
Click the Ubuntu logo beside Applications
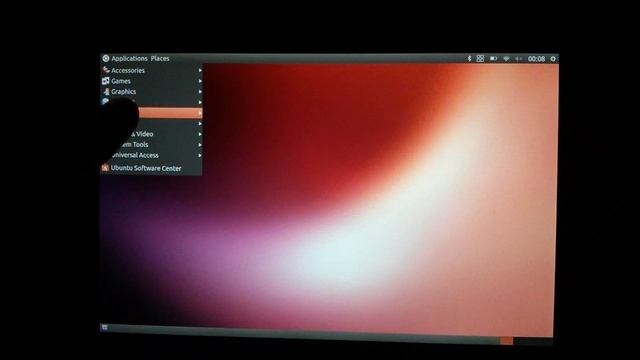106,58
